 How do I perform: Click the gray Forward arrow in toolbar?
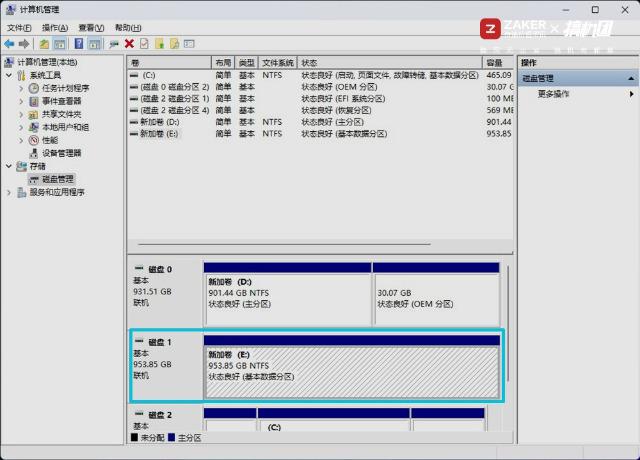point(24,44)
